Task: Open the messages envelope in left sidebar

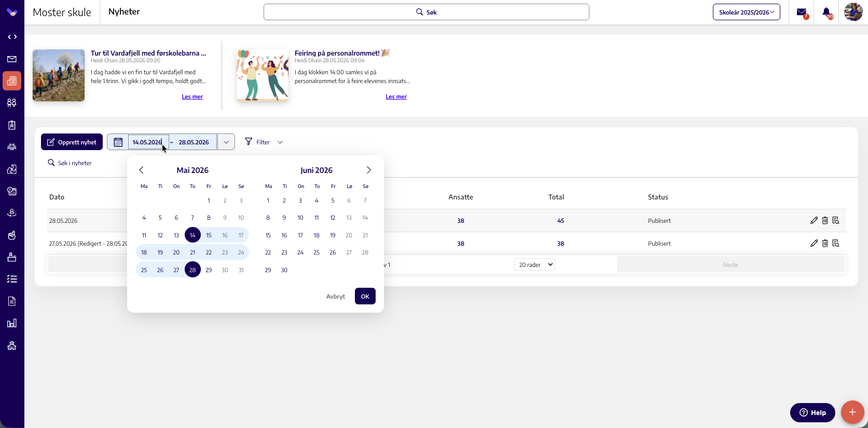Action: click(x=12, y=59)
